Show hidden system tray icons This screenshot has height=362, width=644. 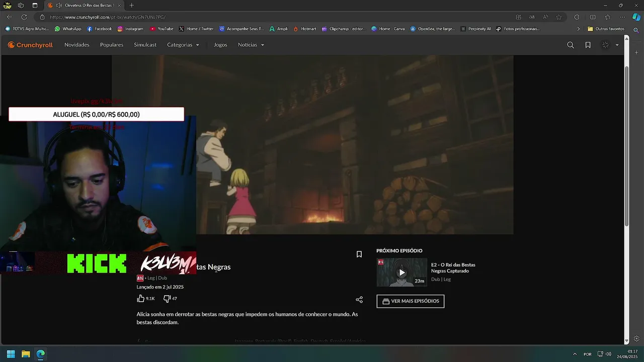575,354
